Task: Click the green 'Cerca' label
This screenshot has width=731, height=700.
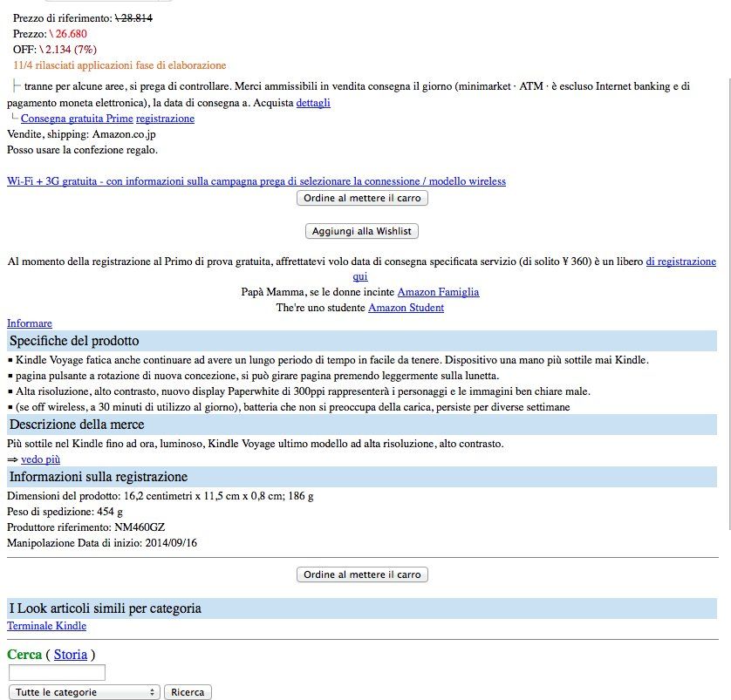Action: 24,655
